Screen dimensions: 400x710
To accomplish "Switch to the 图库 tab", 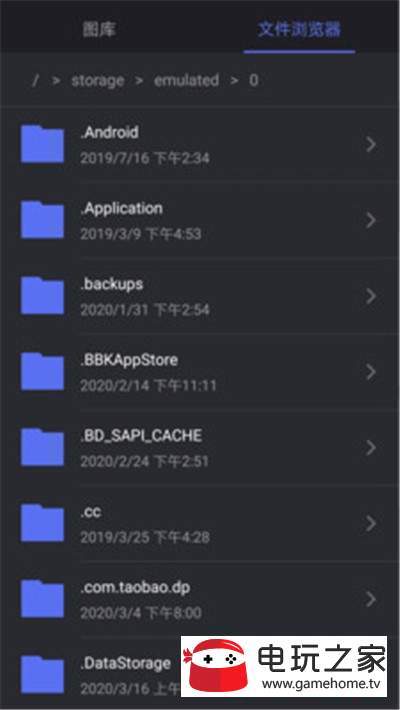I will [x=100, y=29].
